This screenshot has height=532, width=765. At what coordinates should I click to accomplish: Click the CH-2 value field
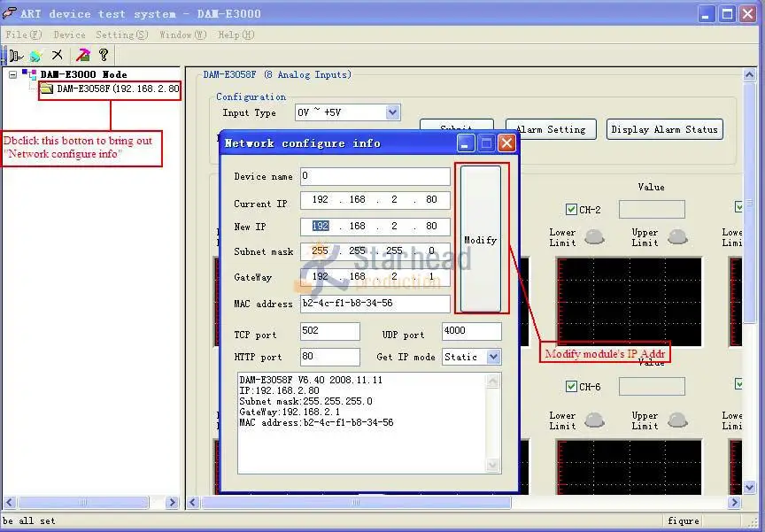point(652,209)
